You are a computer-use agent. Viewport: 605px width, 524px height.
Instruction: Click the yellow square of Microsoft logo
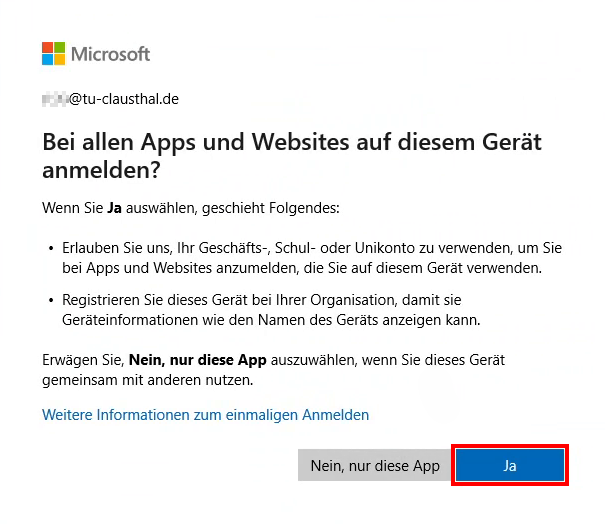pos(60,60)
